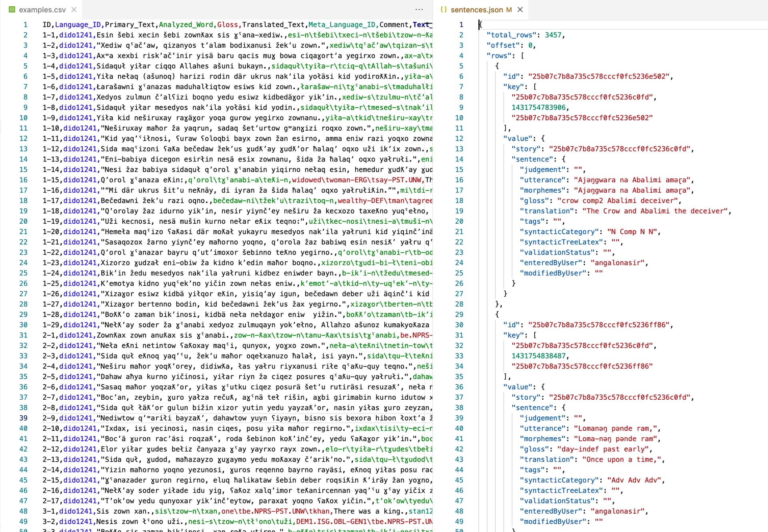
Task: Click the row 2-12 starting 'Elor yiłar'
Action: point(238,449)
